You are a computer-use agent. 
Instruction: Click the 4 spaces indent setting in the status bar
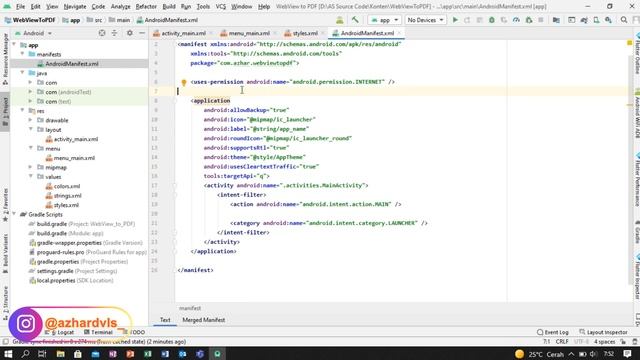[604, 342]
